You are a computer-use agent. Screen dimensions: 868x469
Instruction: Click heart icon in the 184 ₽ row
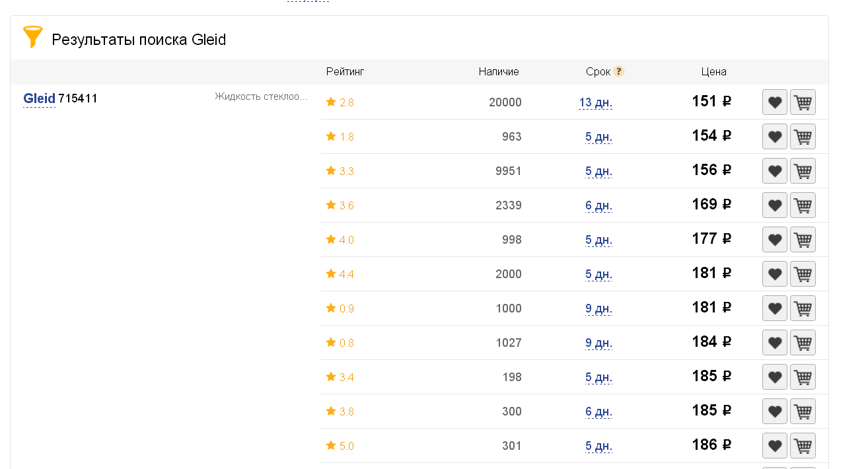click(x=775, y=343)
